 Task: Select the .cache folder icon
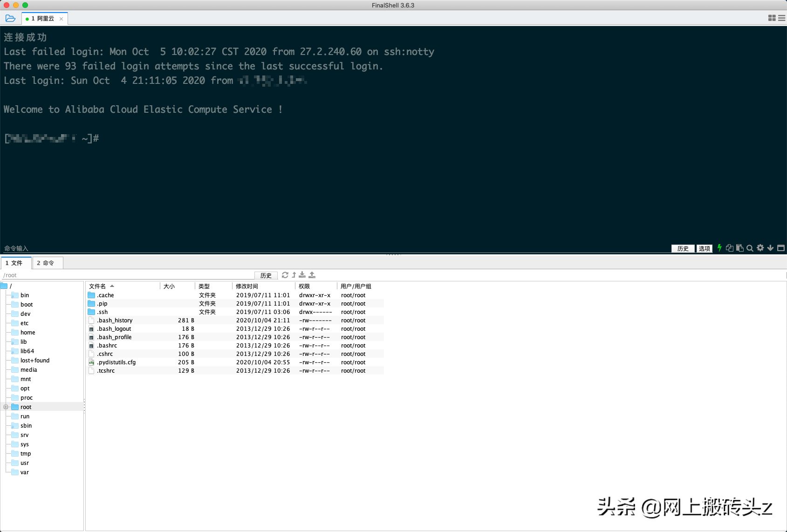[x=91, y=295]
